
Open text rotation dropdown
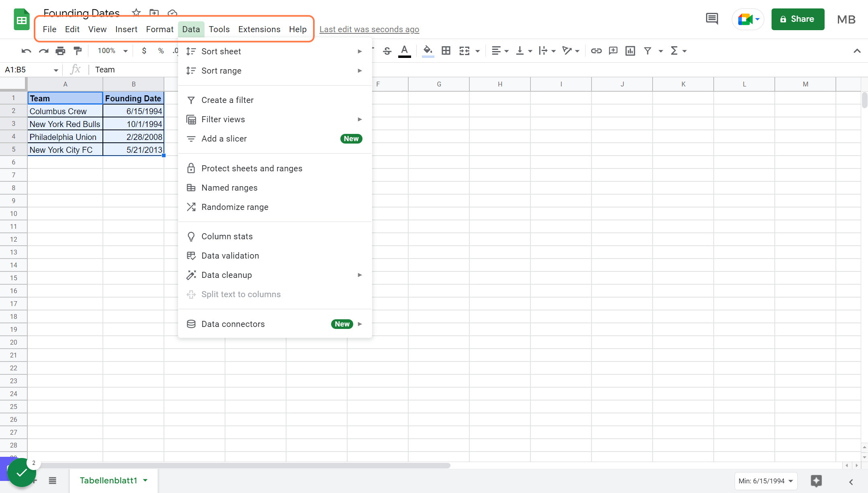571,51
